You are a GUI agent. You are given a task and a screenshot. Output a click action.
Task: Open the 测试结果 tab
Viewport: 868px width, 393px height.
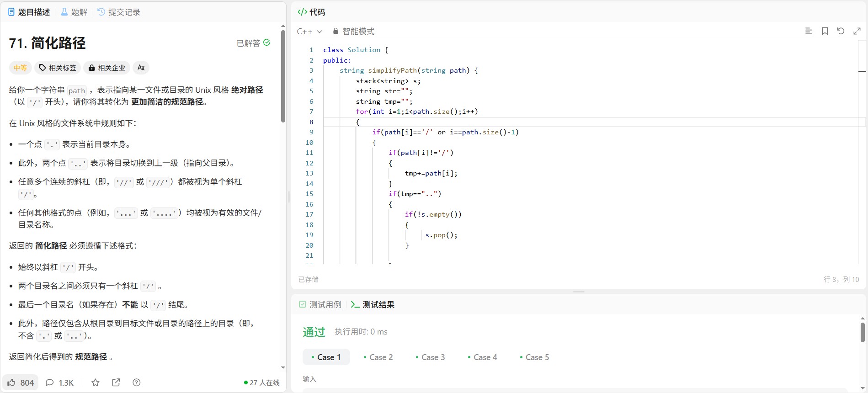point(373,304)
